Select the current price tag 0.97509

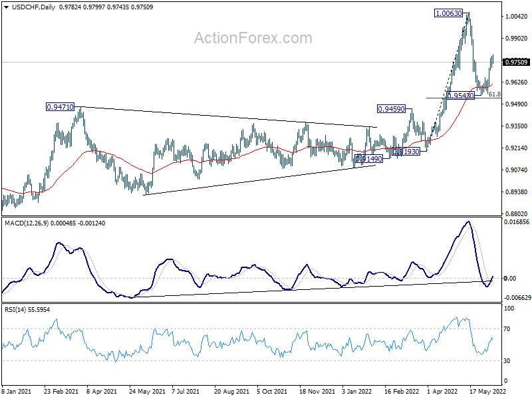pyautogui.click(x=516, y=62)
